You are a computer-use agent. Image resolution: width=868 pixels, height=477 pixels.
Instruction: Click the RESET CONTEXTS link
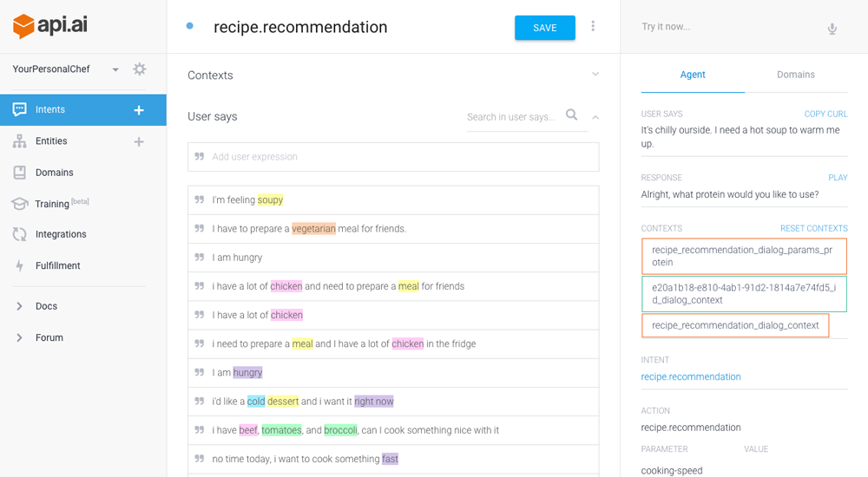click(x=814, y=229)
